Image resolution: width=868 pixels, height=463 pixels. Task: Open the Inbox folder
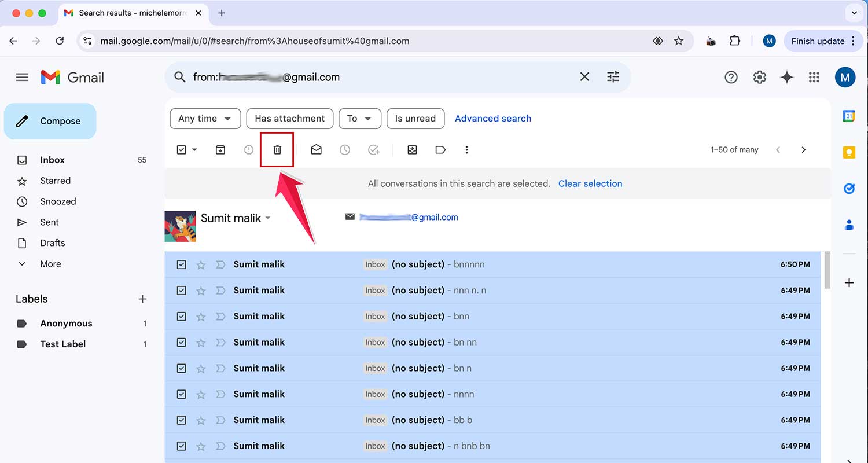(53, 160)
